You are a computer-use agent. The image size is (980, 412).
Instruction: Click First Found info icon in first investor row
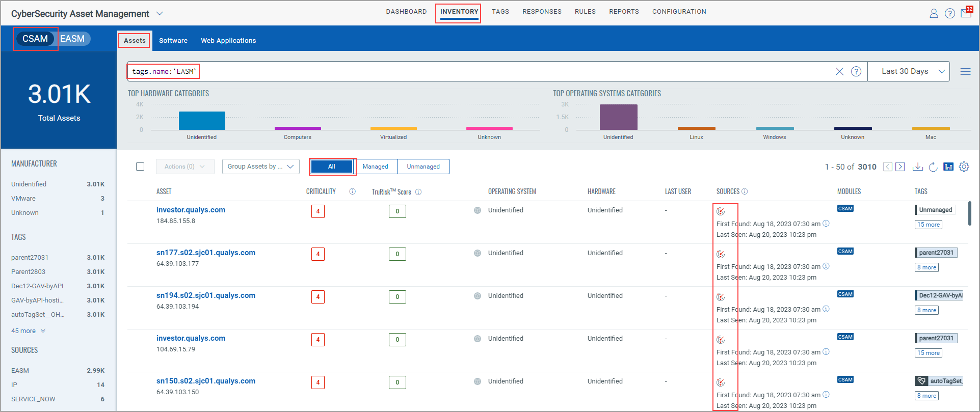click(x=826, y=223)
